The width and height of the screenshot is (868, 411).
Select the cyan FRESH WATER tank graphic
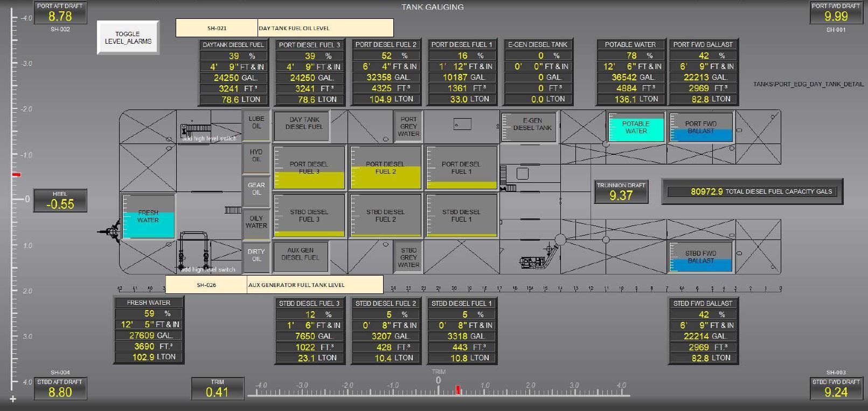(148, 216)
